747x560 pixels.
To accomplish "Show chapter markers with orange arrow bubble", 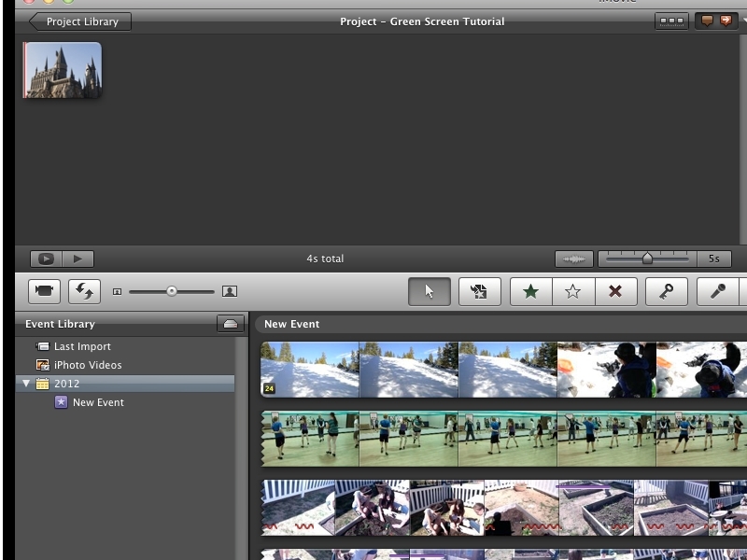I will pyautogui.click(x=726, y=21).
